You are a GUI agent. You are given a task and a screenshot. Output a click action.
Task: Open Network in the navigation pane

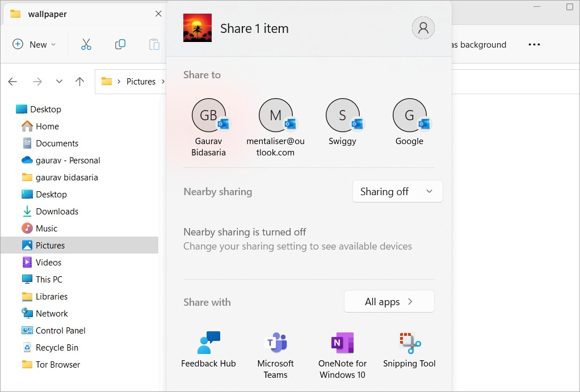(x=45, y=313)
